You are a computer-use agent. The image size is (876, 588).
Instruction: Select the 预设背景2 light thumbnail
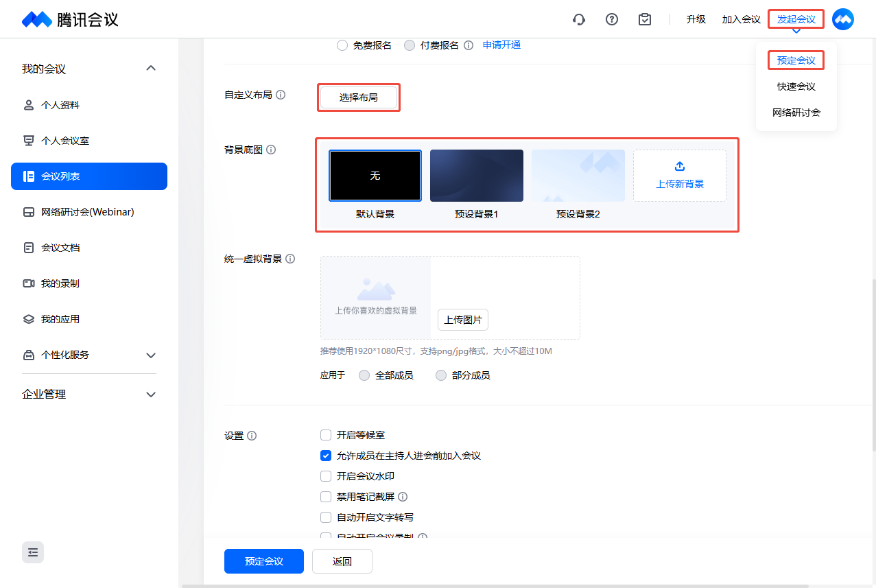coord(578,176)
